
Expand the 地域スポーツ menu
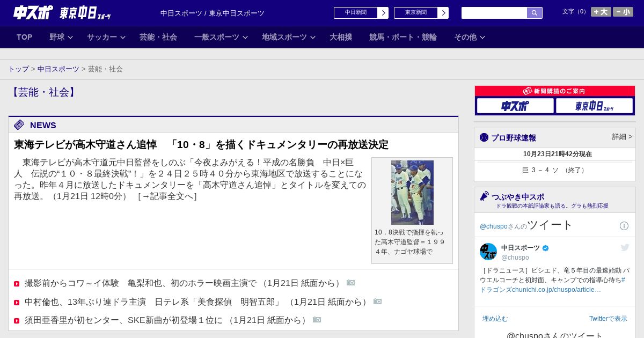click(289, 37)
